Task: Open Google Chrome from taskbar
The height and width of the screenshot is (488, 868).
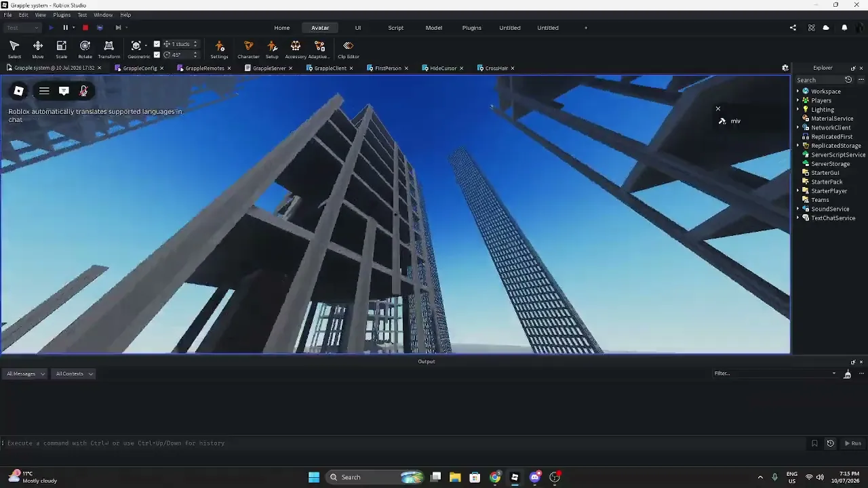Action: (x=495, y=477)
